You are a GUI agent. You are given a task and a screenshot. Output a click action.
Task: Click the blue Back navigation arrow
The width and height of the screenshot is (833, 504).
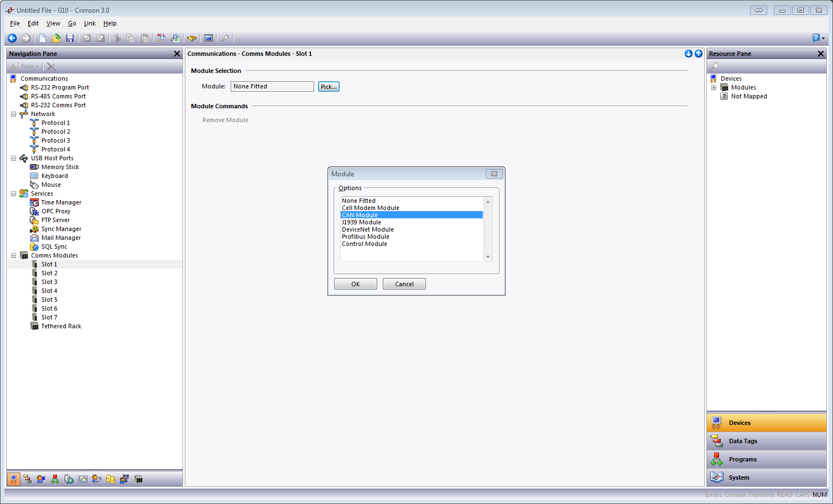12,38
